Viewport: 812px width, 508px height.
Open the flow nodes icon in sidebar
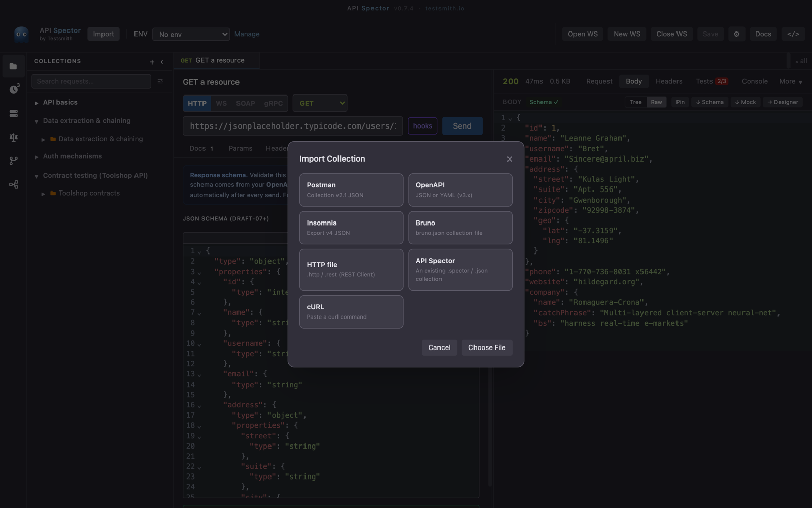point(14,184)
